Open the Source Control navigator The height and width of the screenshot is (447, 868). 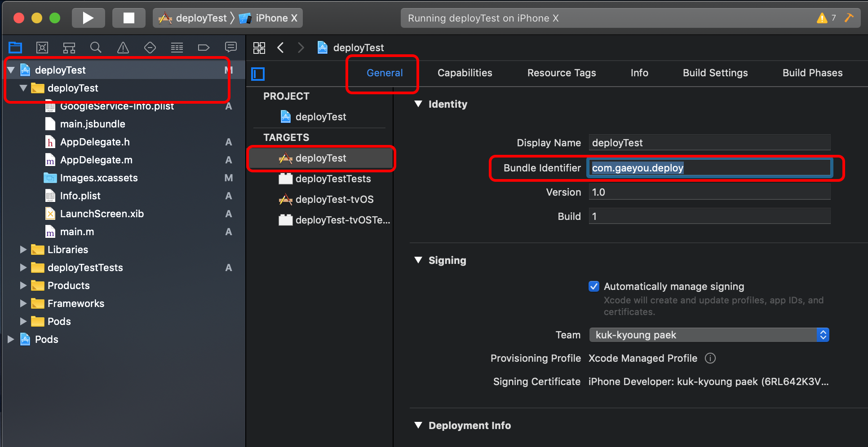point(42,47)
